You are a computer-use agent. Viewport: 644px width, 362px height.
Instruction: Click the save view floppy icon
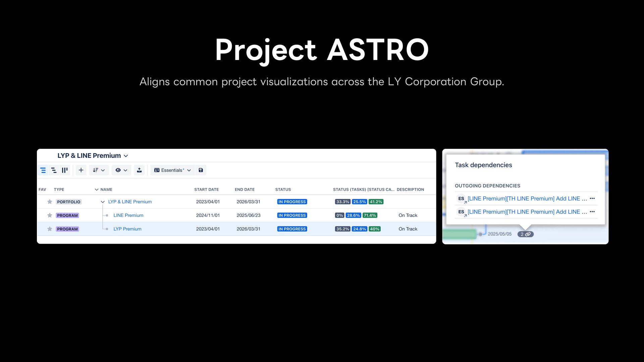coord(201,170)
